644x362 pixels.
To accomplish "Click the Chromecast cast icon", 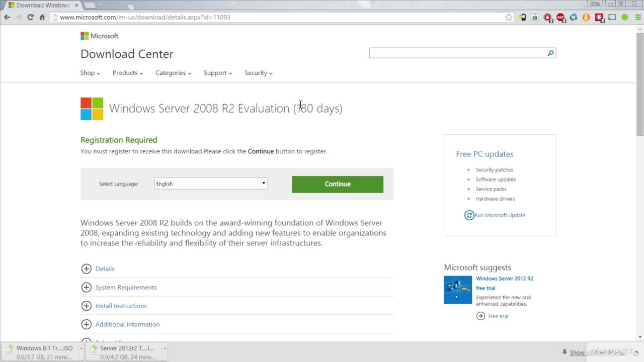I will point(612,17).
